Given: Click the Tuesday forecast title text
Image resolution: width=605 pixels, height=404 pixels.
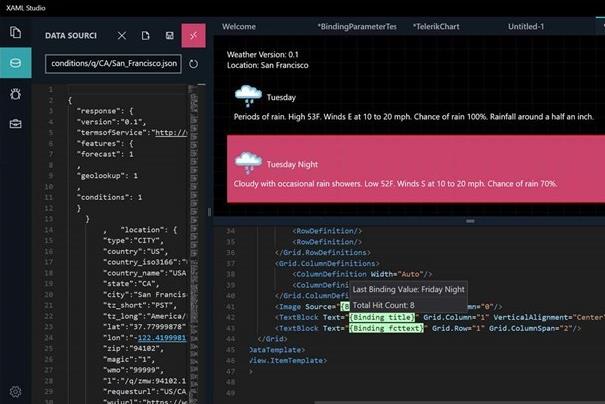Looking at the screenshot, I should [x=281, y=97].
